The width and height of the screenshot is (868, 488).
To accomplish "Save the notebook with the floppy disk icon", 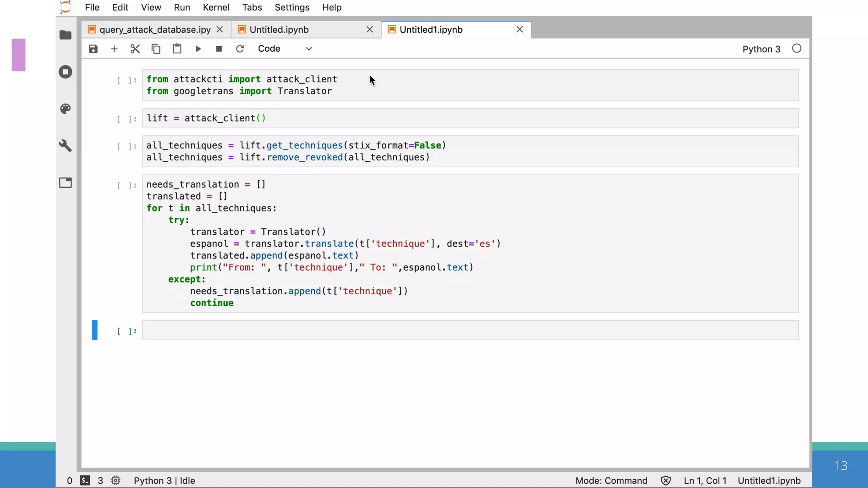I will tap(93, 49).
